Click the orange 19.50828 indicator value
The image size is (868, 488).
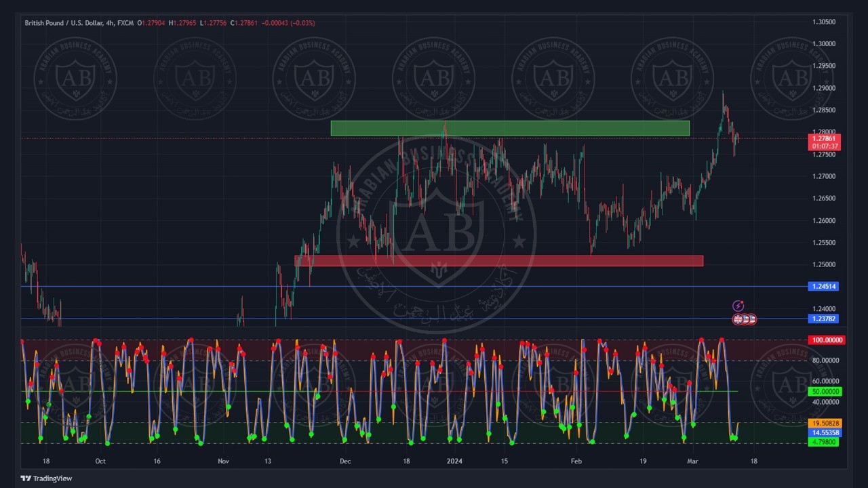tap(826, 423)
